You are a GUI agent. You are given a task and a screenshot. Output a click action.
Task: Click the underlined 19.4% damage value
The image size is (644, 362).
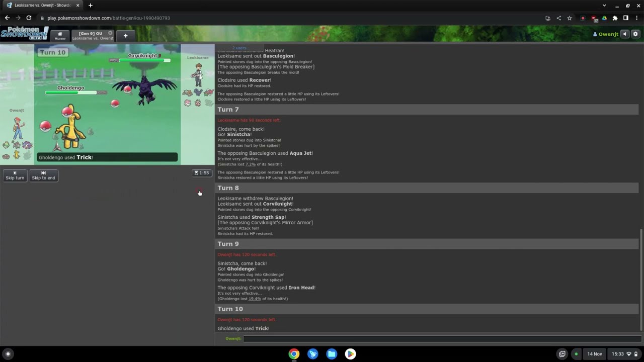255,299
